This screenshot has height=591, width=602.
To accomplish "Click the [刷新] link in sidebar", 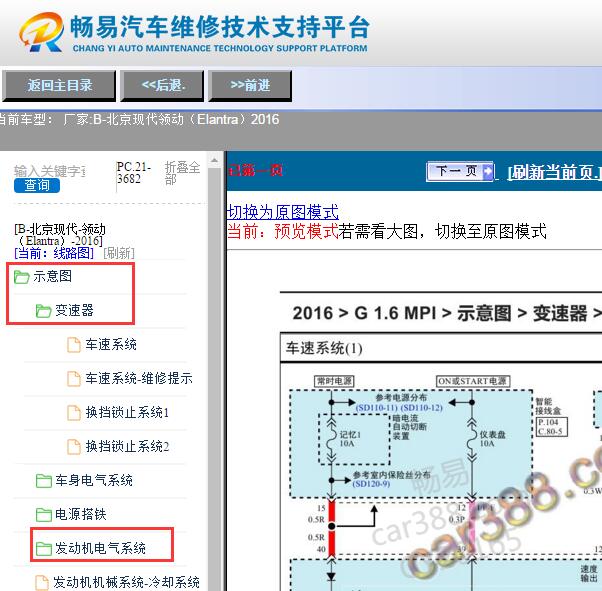I will click(119, 253).
